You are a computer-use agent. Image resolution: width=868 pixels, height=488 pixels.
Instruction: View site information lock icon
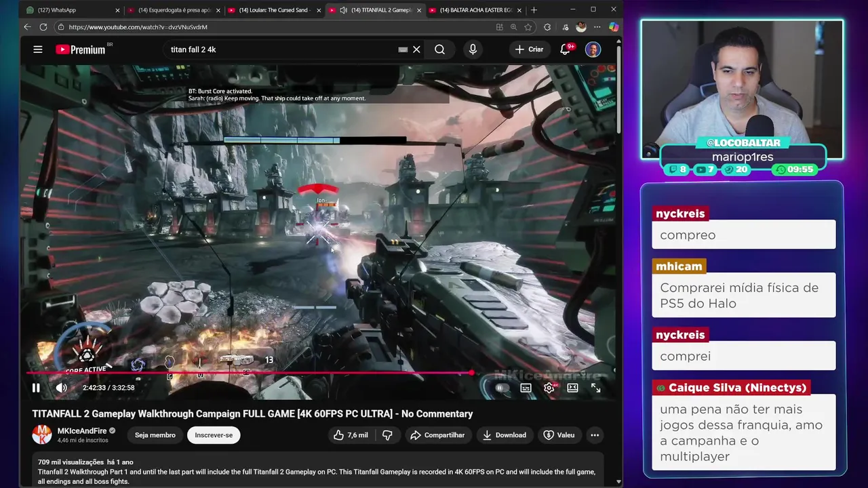pos(60,27)
